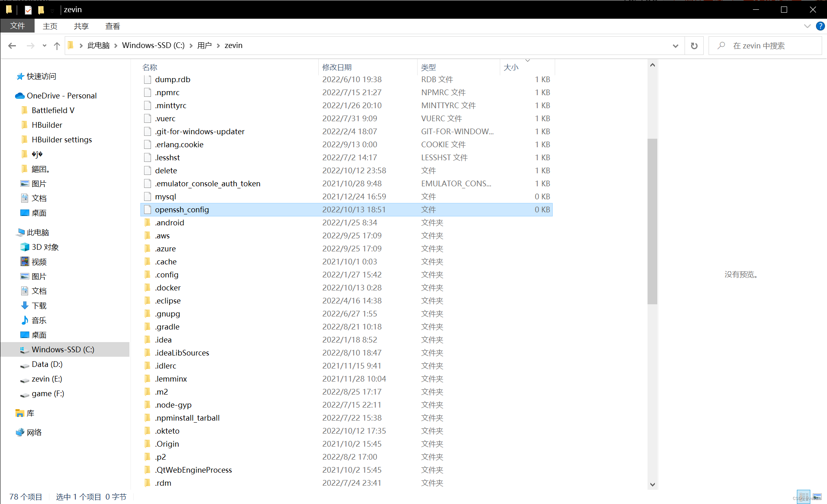Select 快速访问 in the navigation pane
Screen dimensions: 827x504
coord(42,76)
